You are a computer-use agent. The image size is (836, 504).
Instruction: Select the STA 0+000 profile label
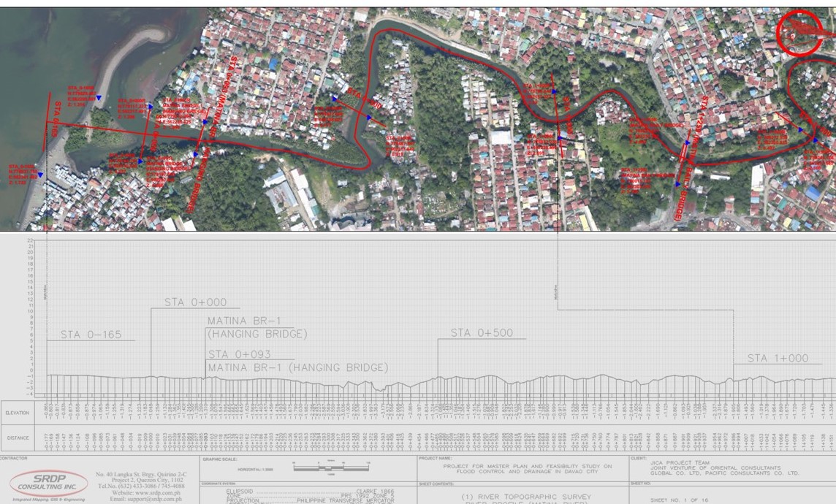click(195, 302)
